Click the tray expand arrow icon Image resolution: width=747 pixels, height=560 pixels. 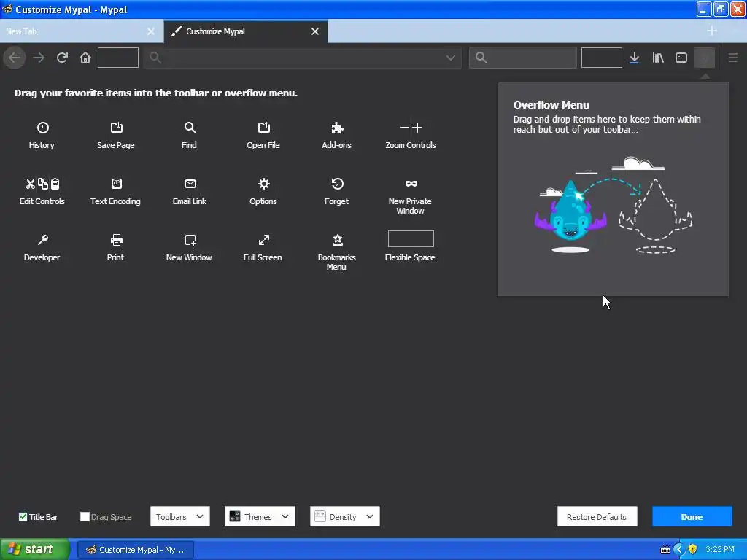pyautogui.click(x=679, y=550)
